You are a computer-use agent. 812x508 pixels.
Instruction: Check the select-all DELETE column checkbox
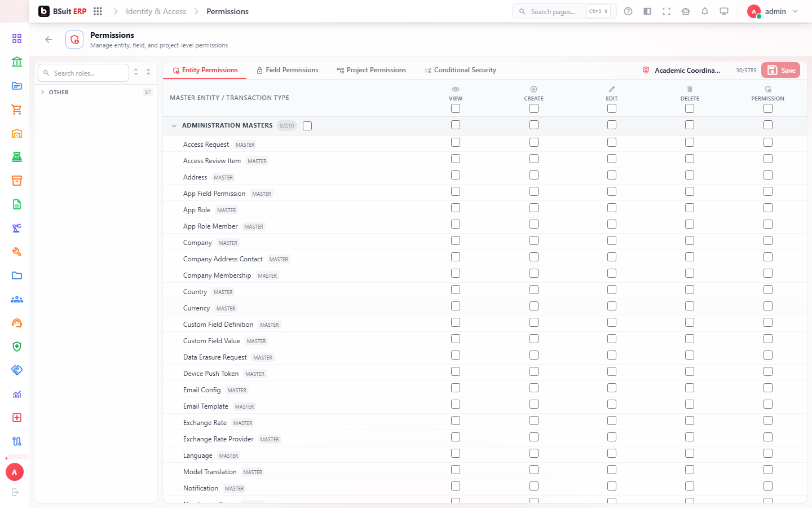[690, 108]
